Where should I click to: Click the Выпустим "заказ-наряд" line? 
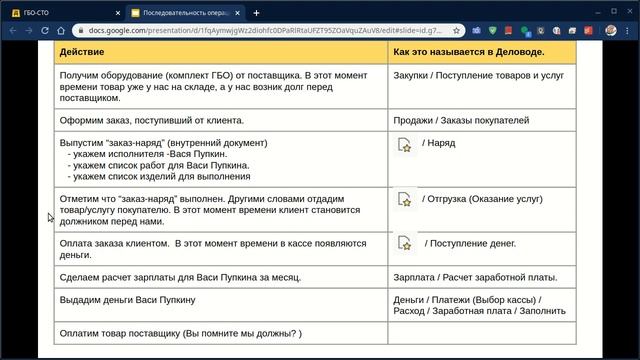pyautogui.click(x=164, y=143)
